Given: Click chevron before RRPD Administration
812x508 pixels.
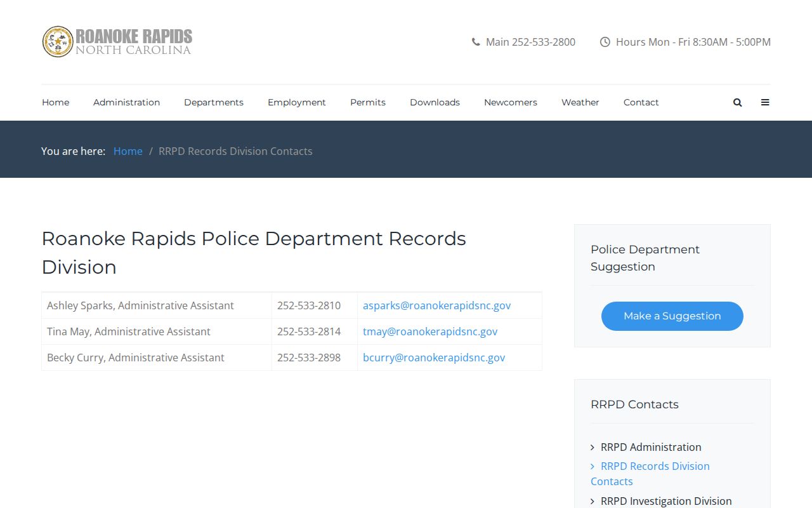Looking at the screenshot, I should (593, 448).
